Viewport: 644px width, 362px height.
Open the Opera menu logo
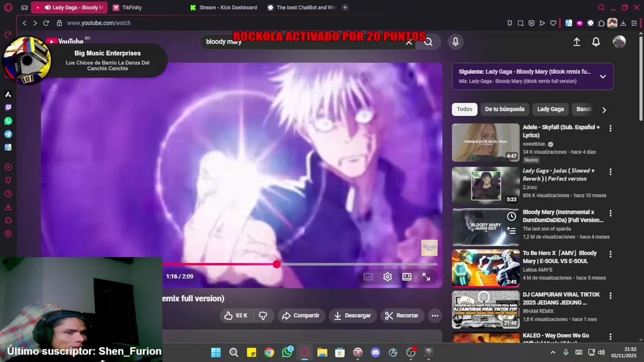(x=8, y=8)
